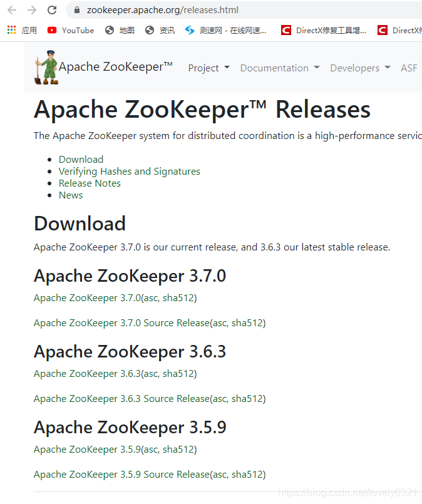Click the Apache ZooKeeper 3.7.0 heading
Viewport: 422px width, 504px height.
point(130,275)
